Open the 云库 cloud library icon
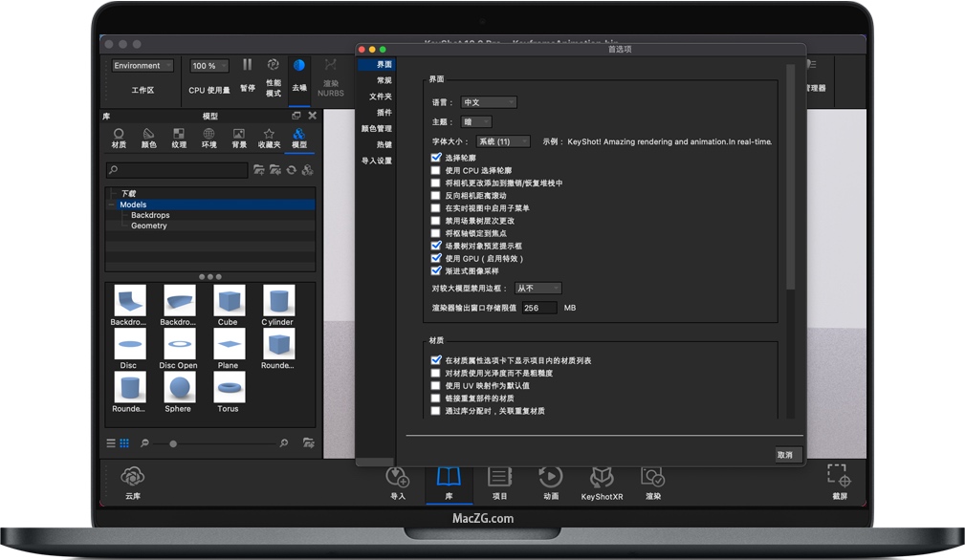965x560 pixels. pyautogui.click(x=132, y=476)
